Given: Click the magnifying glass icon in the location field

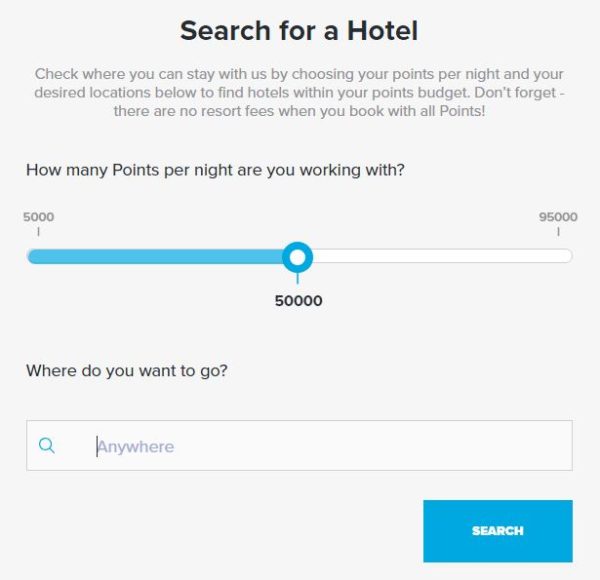Looking at the screenshot, I should point(47,446).
